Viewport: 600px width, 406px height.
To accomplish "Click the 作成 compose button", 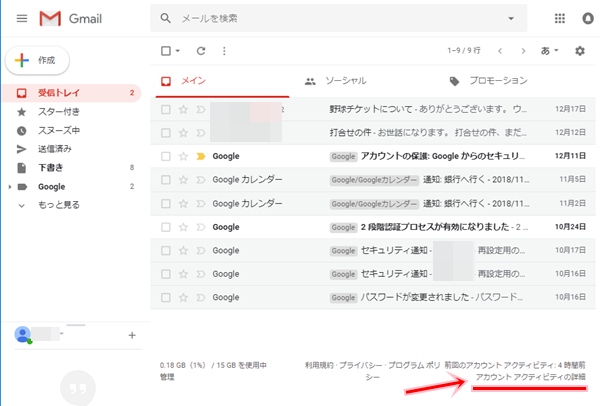I will [x=37, y=60].
